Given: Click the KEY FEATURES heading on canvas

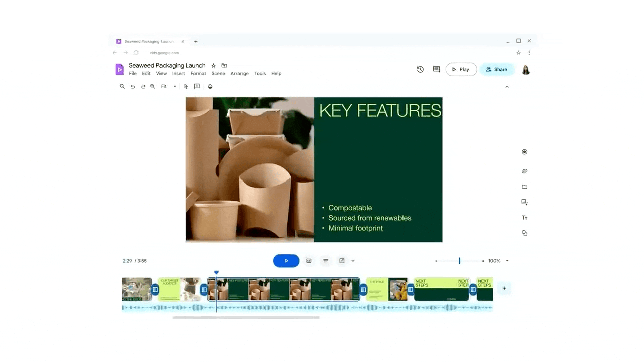Looking at the screenshot, I should [380, 110].
